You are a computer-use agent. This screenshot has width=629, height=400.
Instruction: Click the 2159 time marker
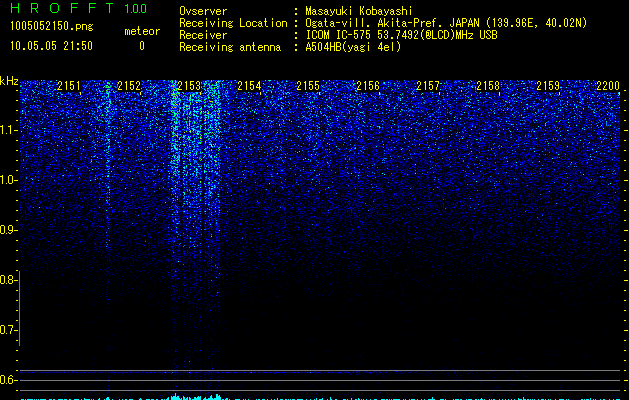548,86
